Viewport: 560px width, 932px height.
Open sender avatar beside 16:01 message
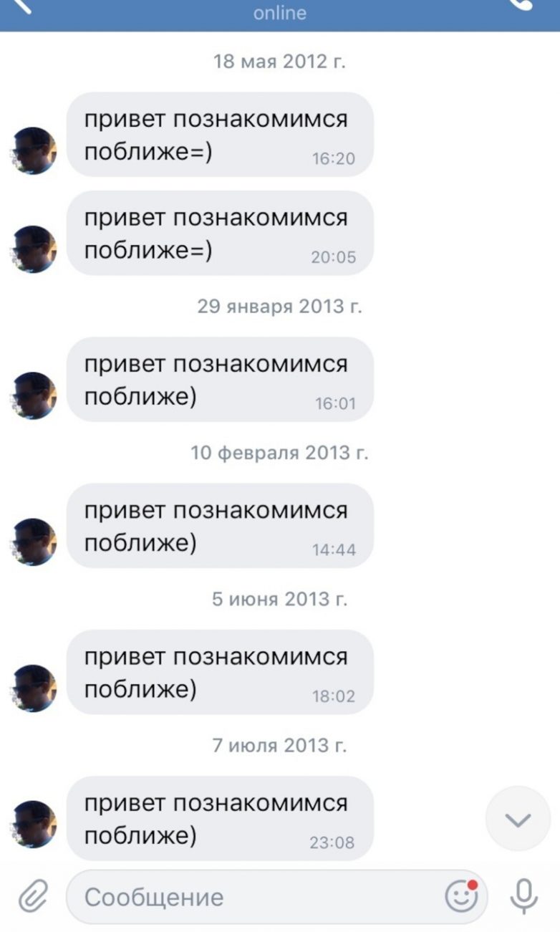(33, 395)
